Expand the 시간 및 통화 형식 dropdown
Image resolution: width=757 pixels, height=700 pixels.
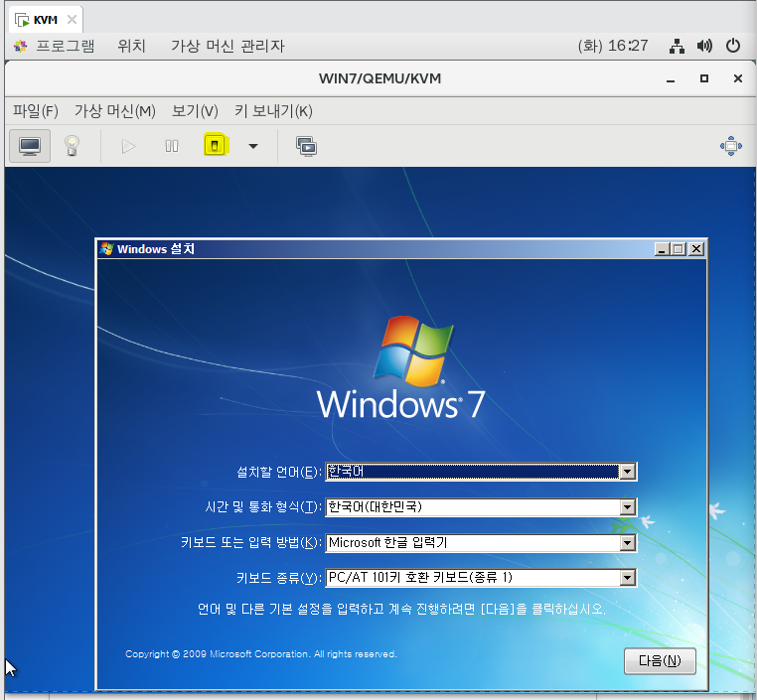coord(627,507)
